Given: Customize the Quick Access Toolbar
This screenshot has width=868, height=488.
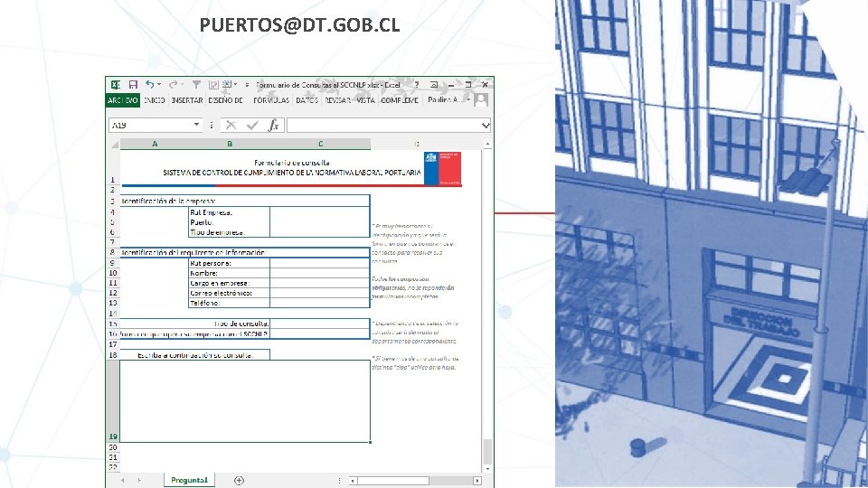Looking at the screenshot, I should (247, 85).
